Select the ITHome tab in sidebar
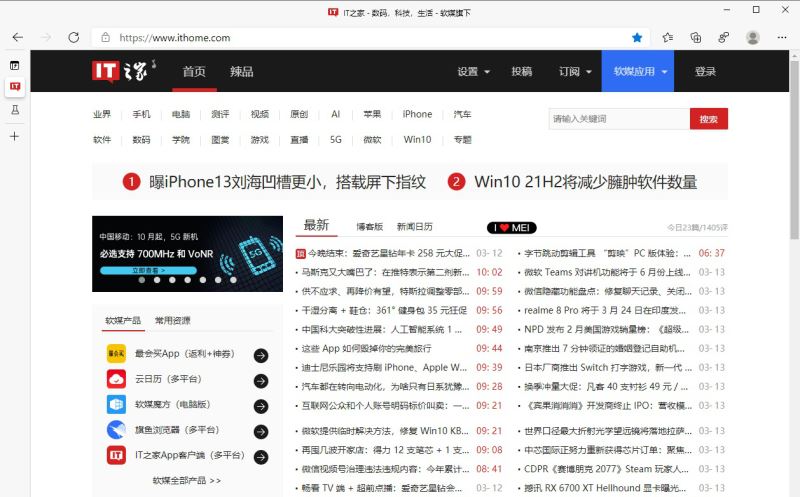 click(x=15, y=86)
